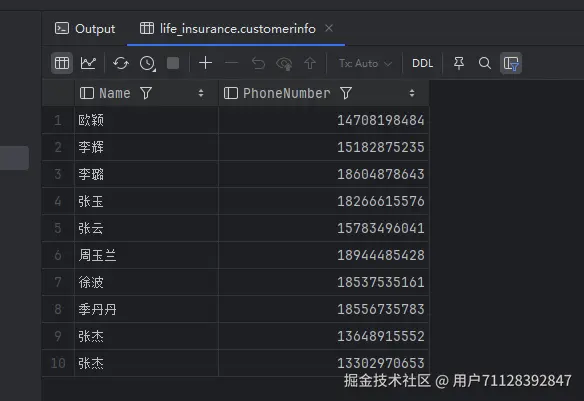Select phone number 15783496041
This screenshot has width=584, height=401.
324,228
